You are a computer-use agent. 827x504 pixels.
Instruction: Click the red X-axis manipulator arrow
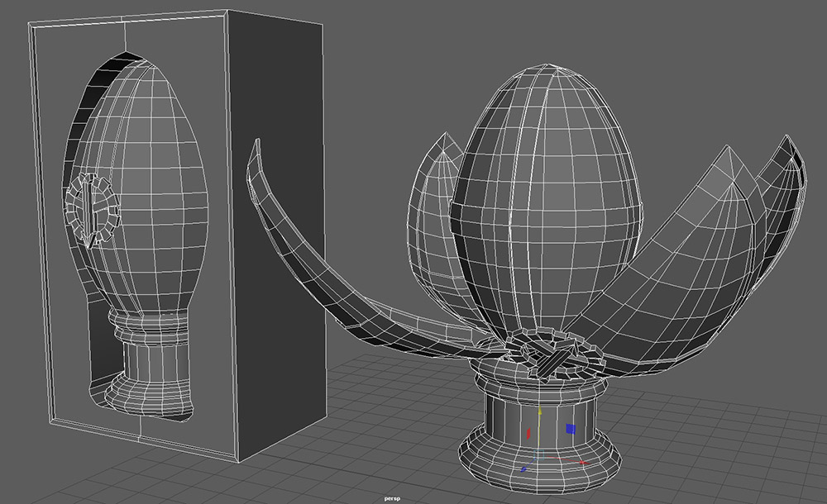[x=582, y=463]
